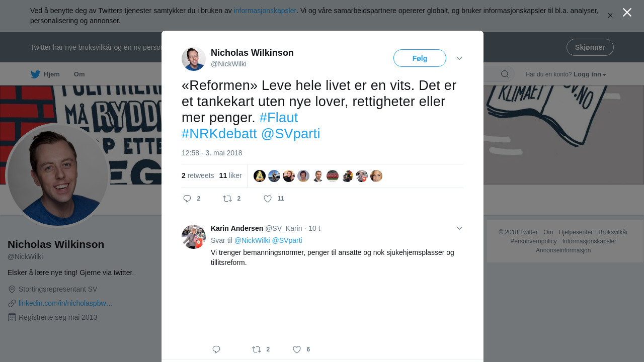This screenshot has height=362, width=644.
Task: Click the search magnifier icon
Action: coord(505,74)
